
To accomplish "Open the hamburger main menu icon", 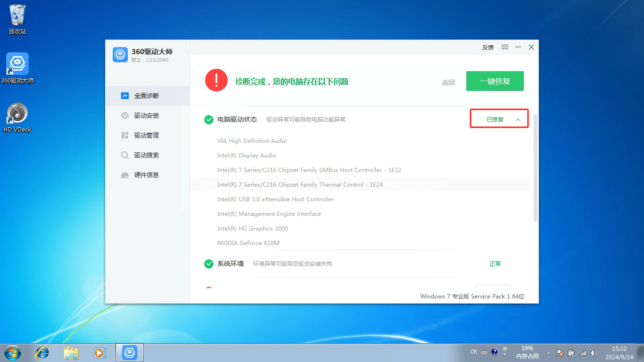I will (x=505, y=47).
